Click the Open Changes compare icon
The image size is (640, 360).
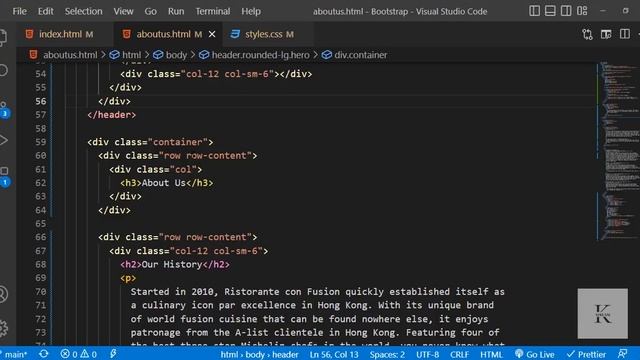587,34
